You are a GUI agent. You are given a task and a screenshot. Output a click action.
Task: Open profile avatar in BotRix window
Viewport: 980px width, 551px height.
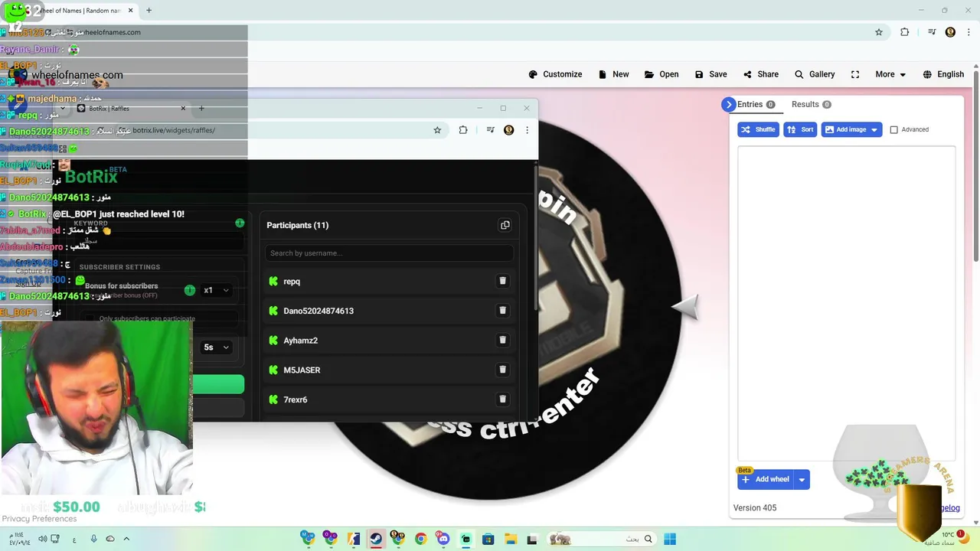[508, 130]
